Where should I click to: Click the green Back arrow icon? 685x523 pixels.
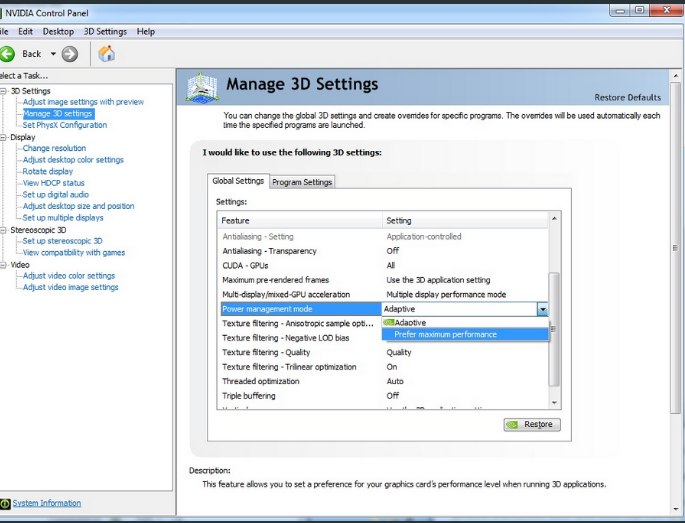7,54
